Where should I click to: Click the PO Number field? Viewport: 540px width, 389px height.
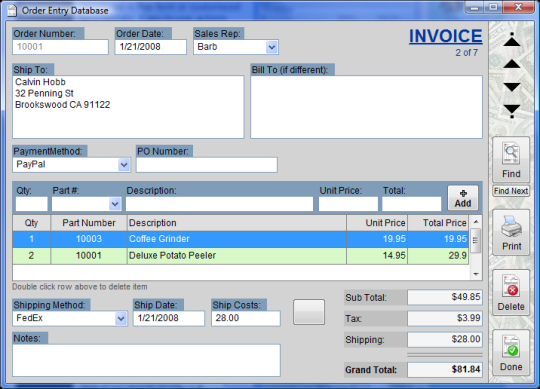[x=207, y=165]
